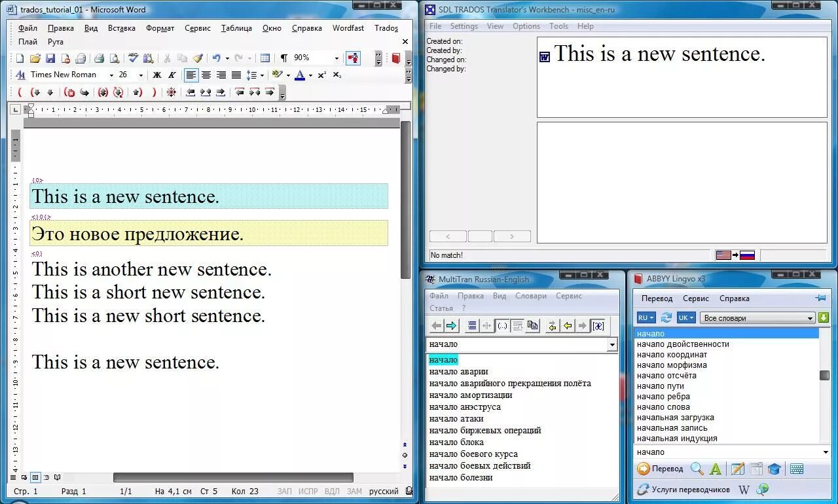Select 'начало координат' in Lingvo list
Screen dimensions: 838x504
[x=672, y=355]
